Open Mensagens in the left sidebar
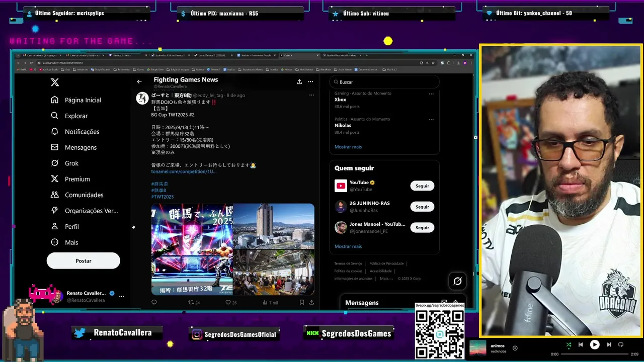Viewport: 644px width, 362px height. click(73, 147)
